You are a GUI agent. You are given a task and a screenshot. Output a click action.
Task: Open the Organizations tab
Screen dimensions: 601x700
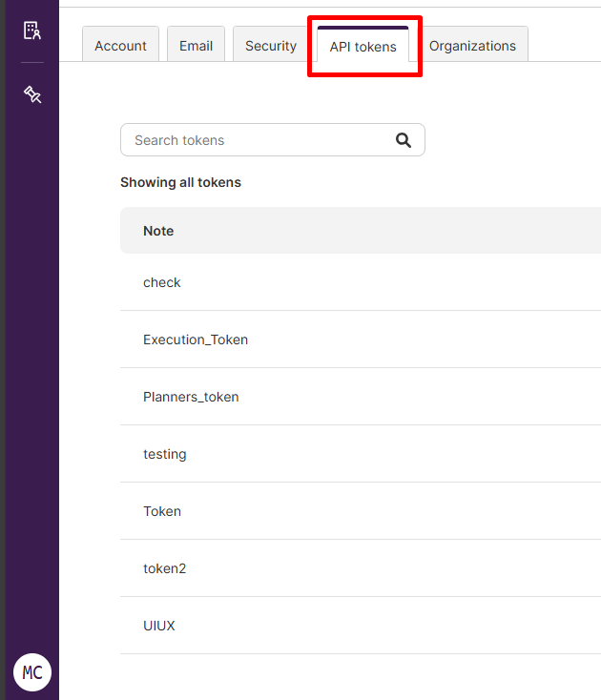(472, 46)
